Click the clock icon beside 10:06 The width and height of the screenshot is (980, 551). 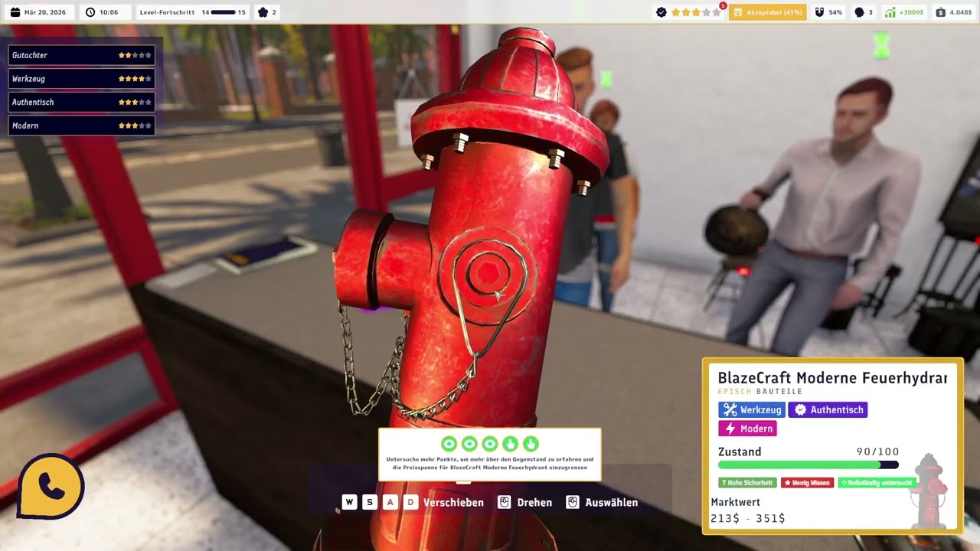pyautogui.click(x=90, y=12)
